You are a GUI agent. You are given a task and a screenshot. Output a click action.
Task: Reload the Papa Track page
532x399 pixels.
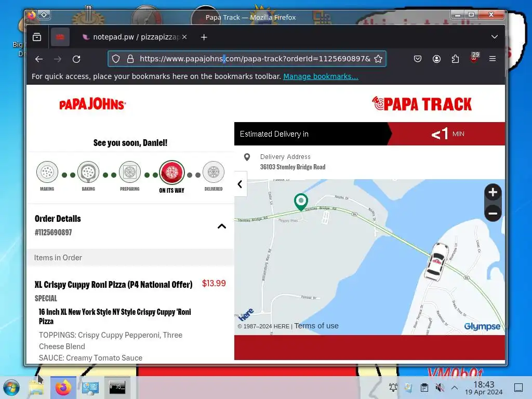pos(77,59)
